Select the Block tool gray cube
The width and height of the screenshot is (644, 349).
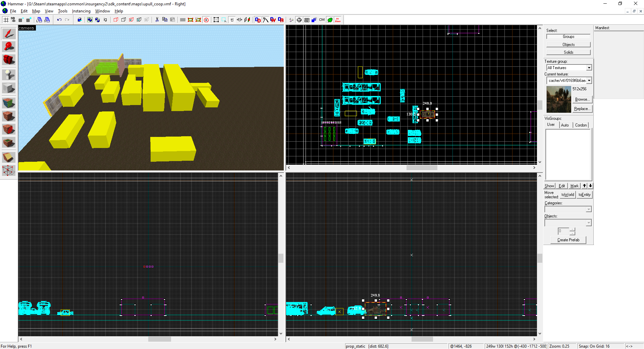(x=9, y=88)
